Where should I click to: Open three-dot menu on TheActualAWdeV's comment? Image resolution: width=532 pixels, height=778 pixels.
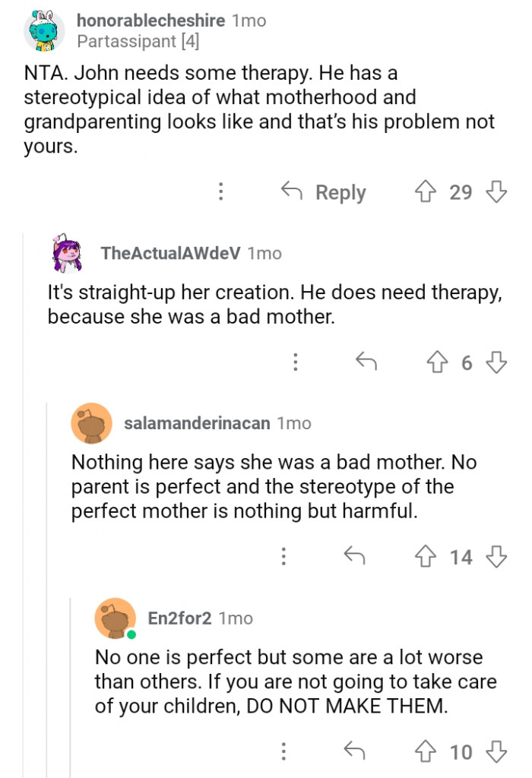pyautogui.click(x=295, y=363)
